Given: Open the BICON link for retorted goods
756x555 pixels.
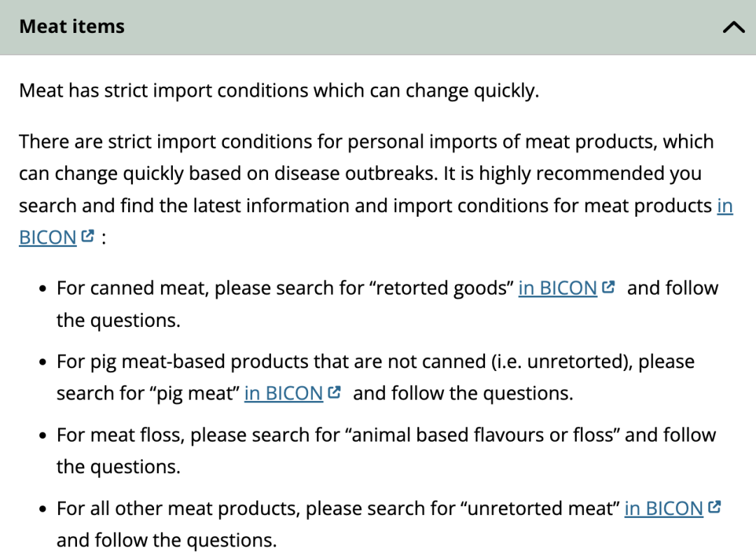Looking at the screenshot, I should pos(557,288).
